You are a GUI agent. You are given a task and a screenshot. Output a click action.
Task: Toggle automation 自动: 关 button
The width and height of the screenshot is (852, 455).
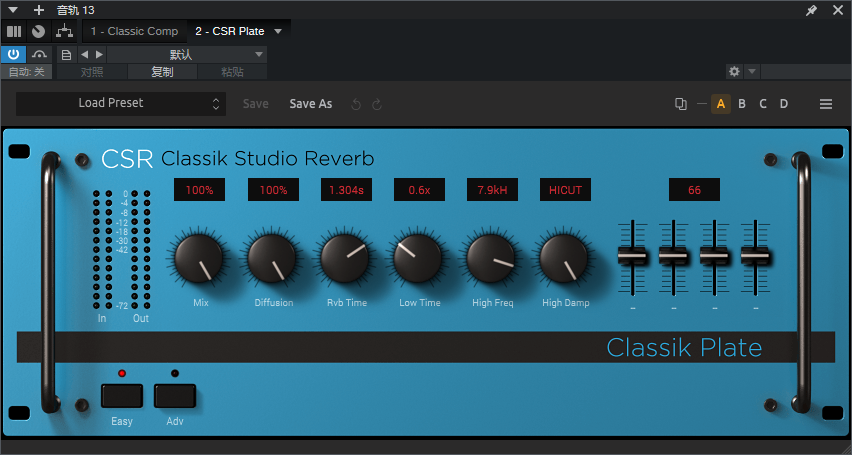(x=27, y=72)
